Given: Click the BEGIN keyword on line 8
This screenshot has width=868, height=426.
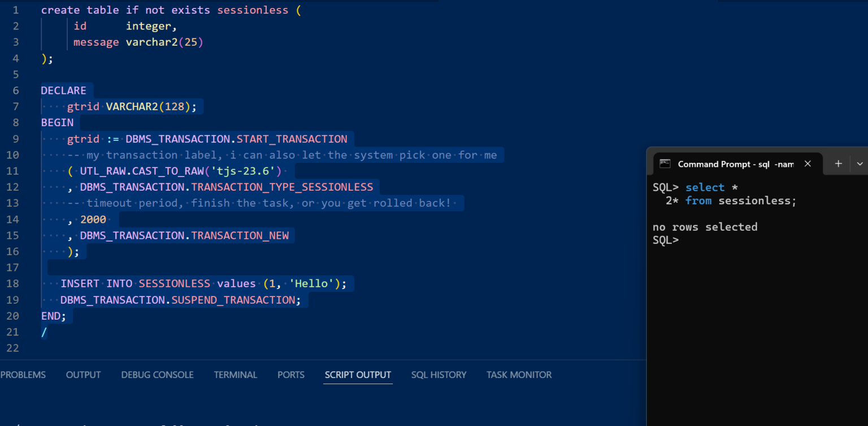Looking at the screenshot, I should [57, 122].
